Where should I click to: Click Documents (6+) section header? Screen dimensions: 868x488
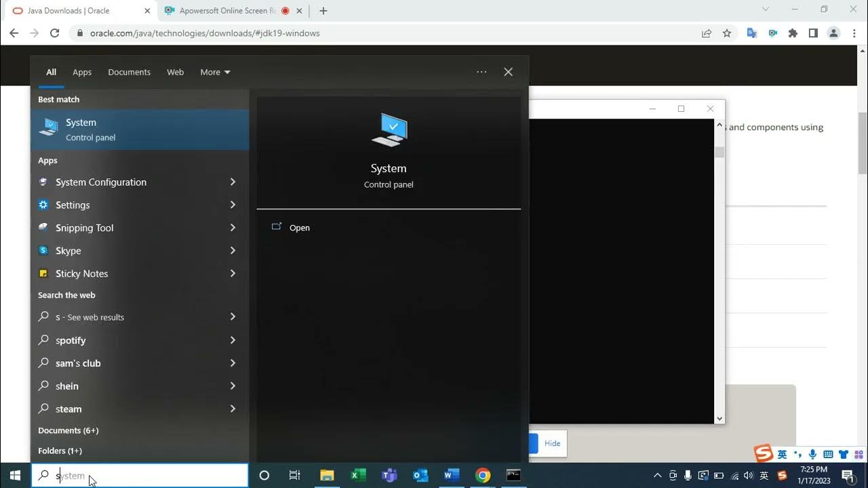(68, 430)
